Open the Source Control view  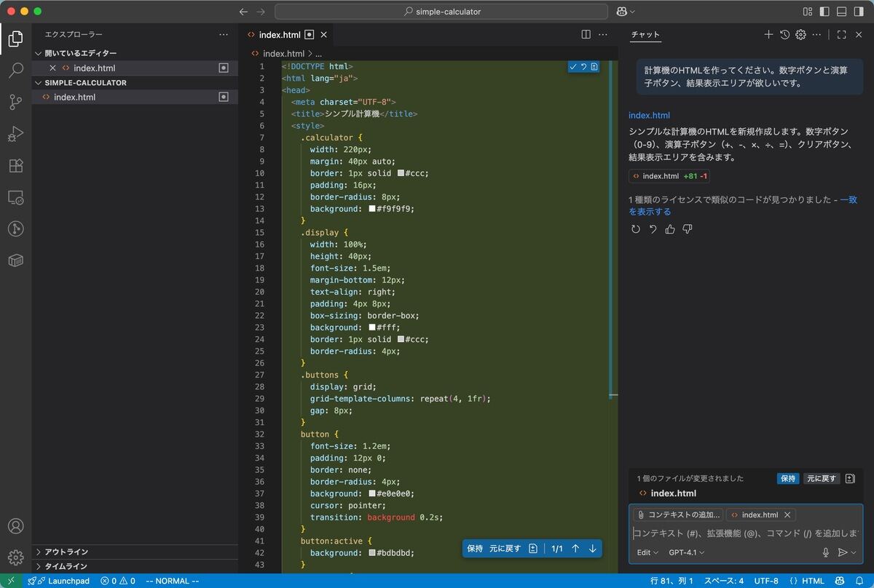tap(15, 103)
